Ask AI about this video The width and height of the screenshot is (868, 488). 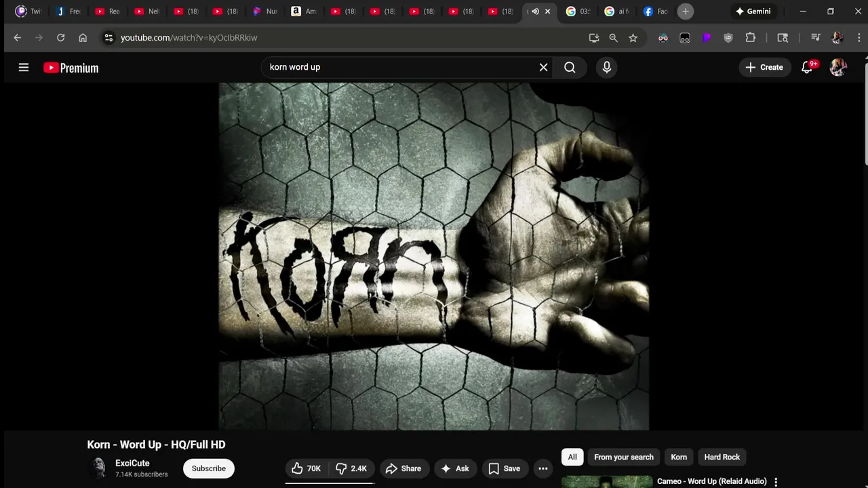tap(455, 468)
